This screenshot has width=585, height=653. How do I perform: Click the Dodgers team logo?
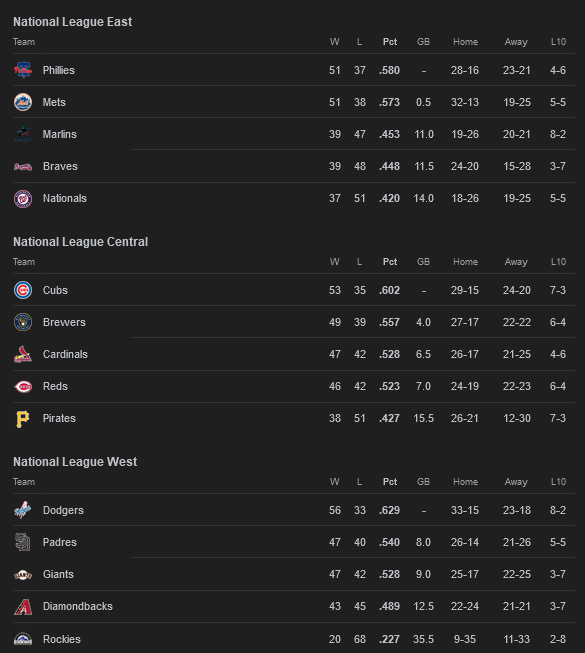pos(23,510)
